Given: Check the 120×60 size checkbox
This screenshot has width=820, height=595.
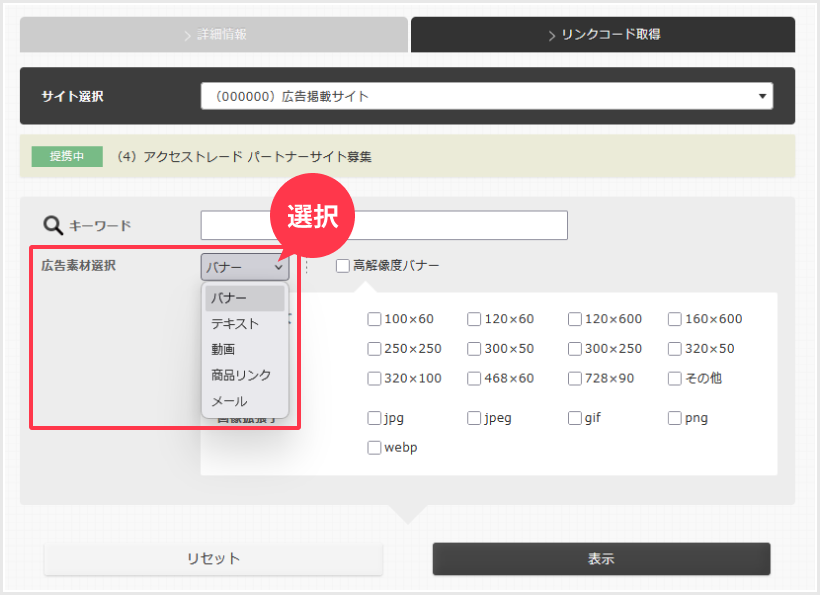Looking at the screenshot, I should click(474, 319).
